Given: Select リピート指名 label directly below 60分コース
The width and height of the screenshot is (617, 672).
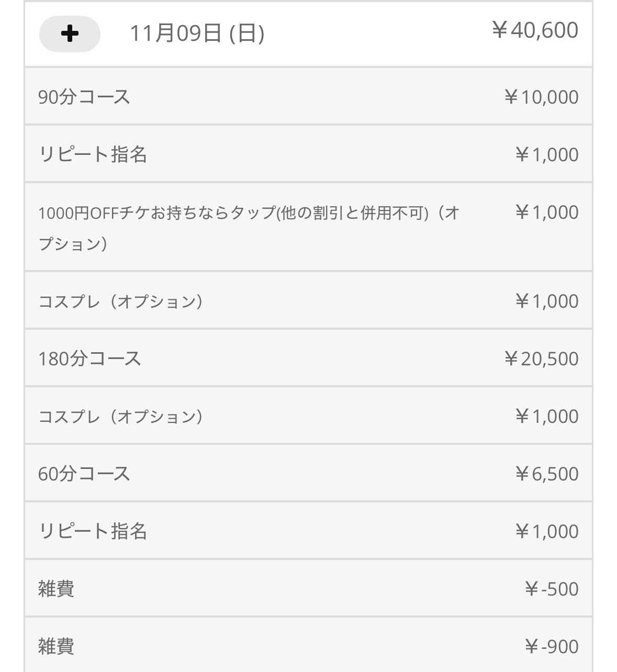Looking at the screenshot, I should pyautogui.click(x=93, y=531).
